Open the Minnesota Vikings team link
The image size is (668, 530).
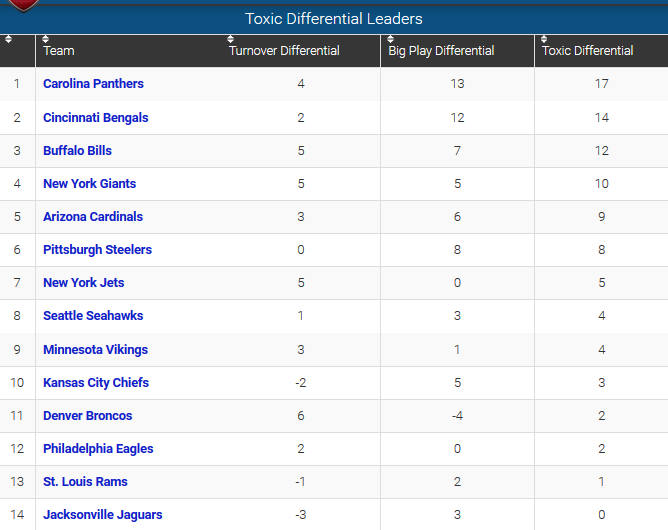pos(95,350)
